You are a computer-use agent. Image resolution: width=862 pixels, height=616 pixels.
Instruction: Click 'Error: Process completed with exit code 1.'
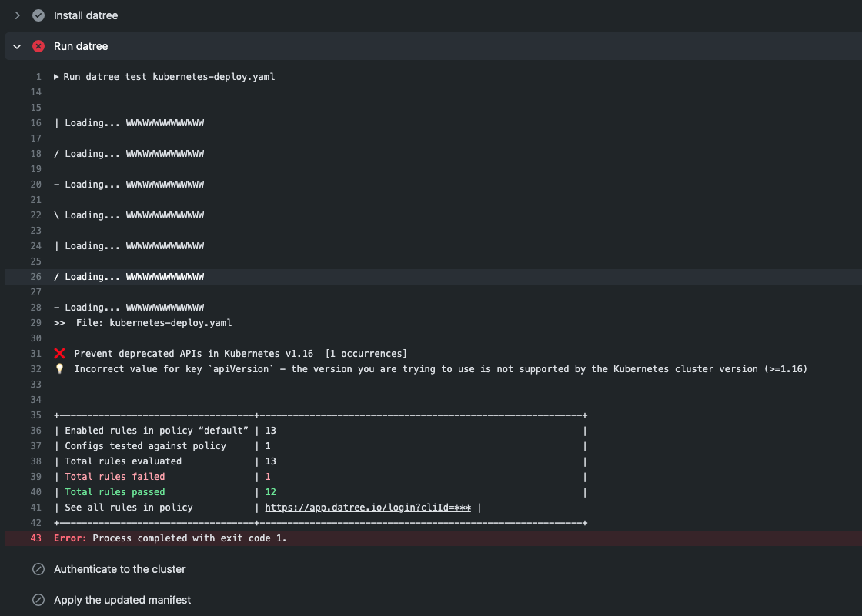(170, 538)
